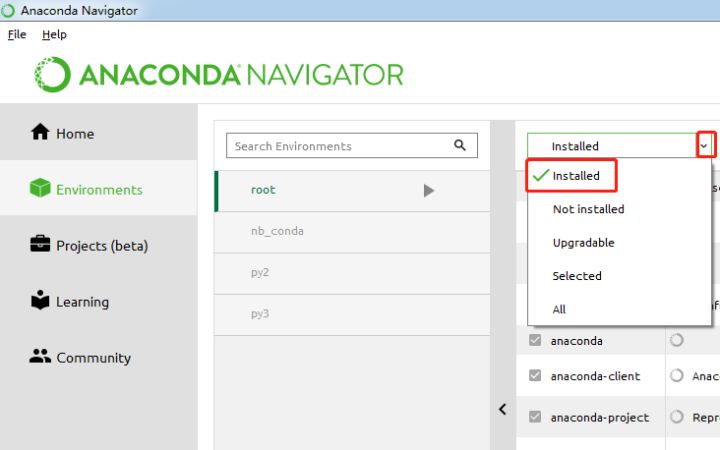Click the Anaconda Navigator logo

coord(219,74)
